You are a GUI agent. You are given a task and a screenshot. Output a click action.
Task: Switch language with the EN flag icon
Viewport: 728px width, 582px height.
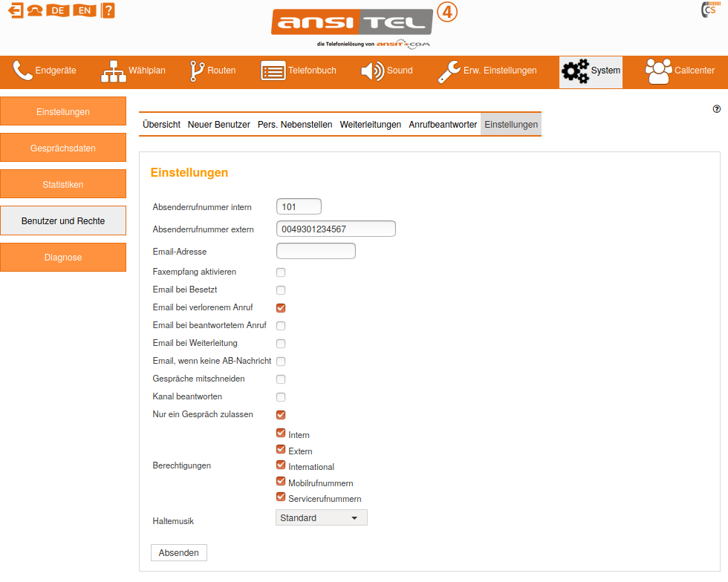coord(85,10)
